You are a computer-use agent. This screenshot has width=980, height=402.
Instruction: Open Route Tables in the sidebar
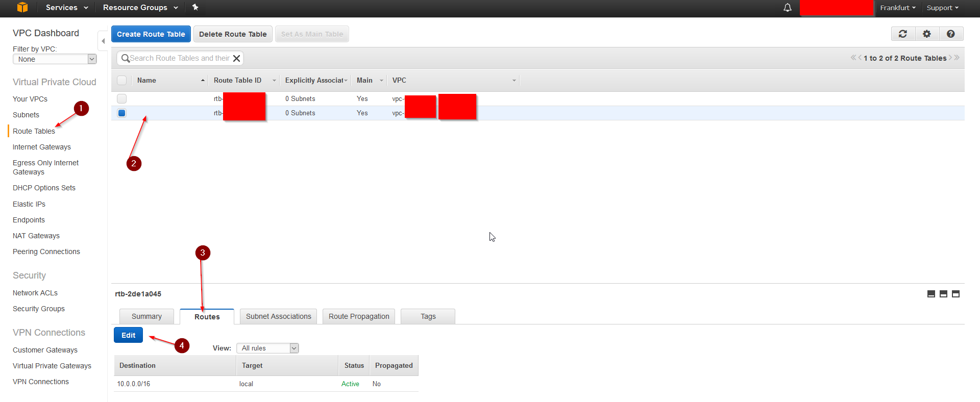pyautogui.click(x=34, y=131)
